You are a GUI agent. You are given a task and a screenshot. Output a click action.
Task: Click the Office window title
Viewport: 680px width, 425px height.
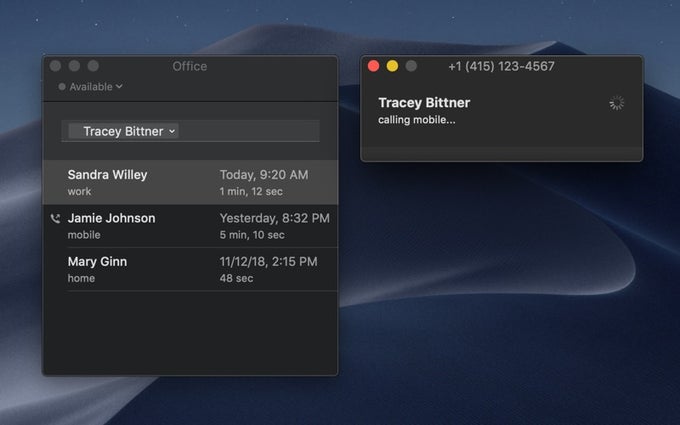(x=190, y=66)
